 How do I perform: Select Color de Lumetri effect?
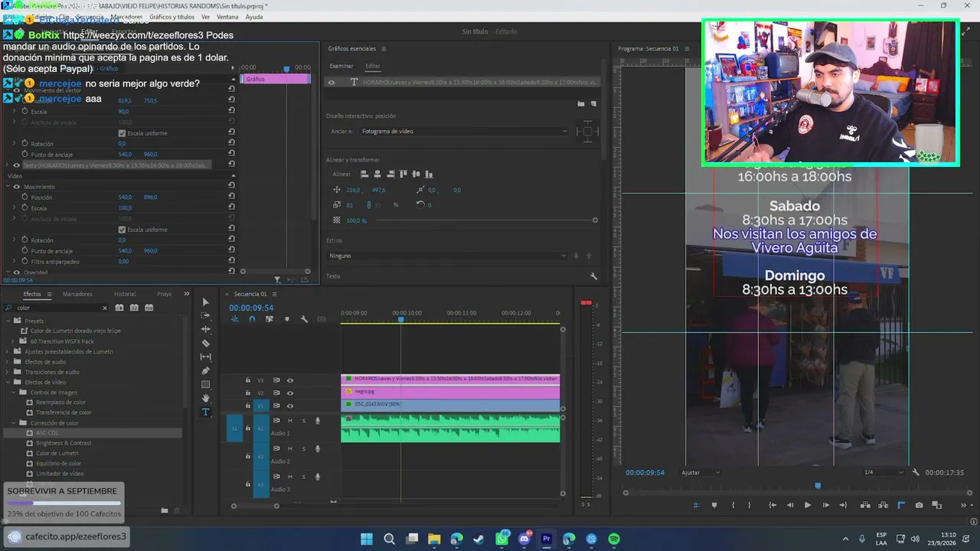click(x=57, y=453)
